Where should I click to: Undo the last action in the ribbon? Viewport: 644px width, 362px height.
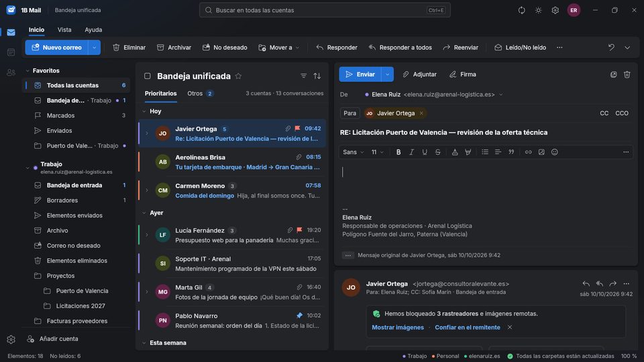coord(611,48)
